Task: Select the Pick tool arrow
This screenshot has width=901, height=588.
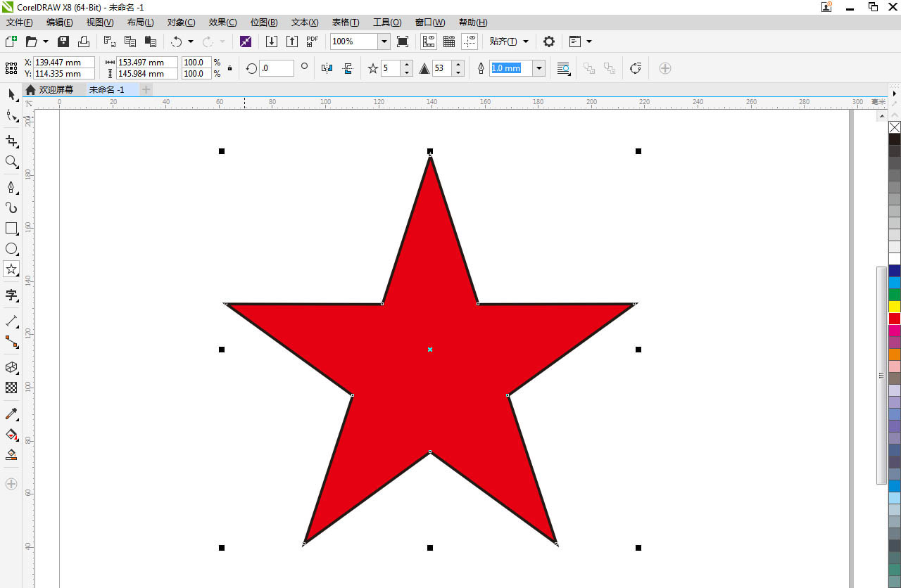Action: point(11,94)
